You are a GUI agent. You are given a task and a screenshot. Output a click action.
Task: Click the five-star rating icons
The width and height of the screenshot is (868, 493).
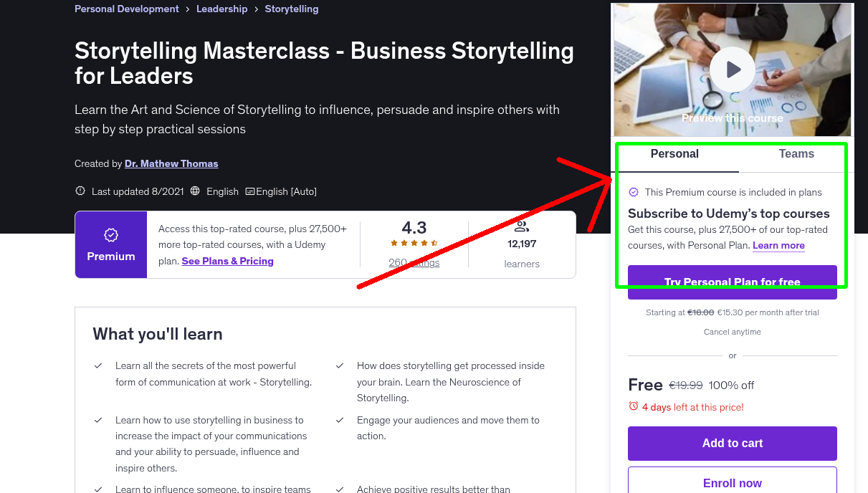[x=414, y=244]
